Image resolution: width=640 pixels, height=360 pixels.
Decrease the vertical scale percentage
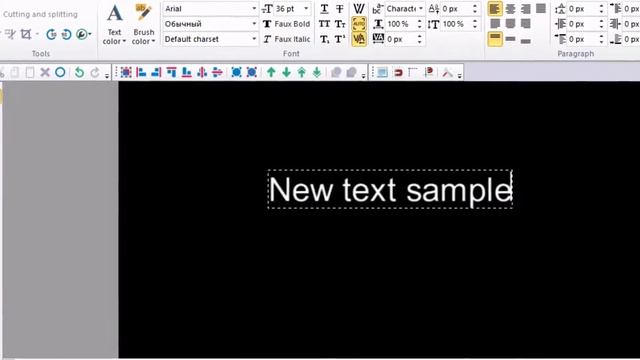[x=475, y=27]
